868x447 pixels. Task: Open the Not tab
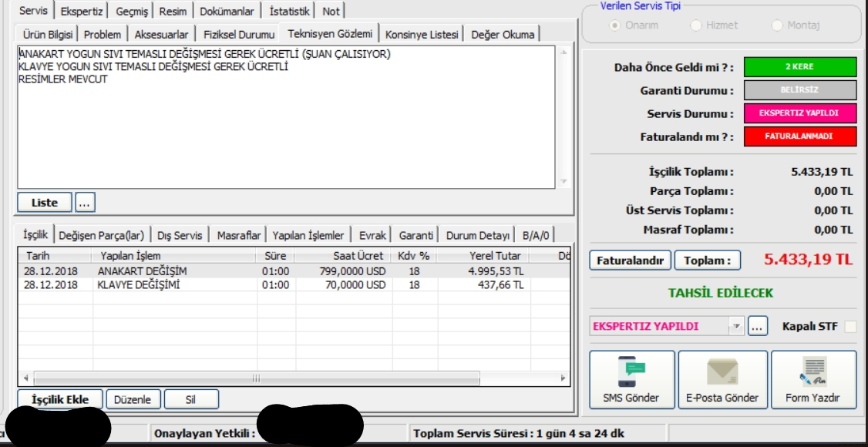point(331,11)
